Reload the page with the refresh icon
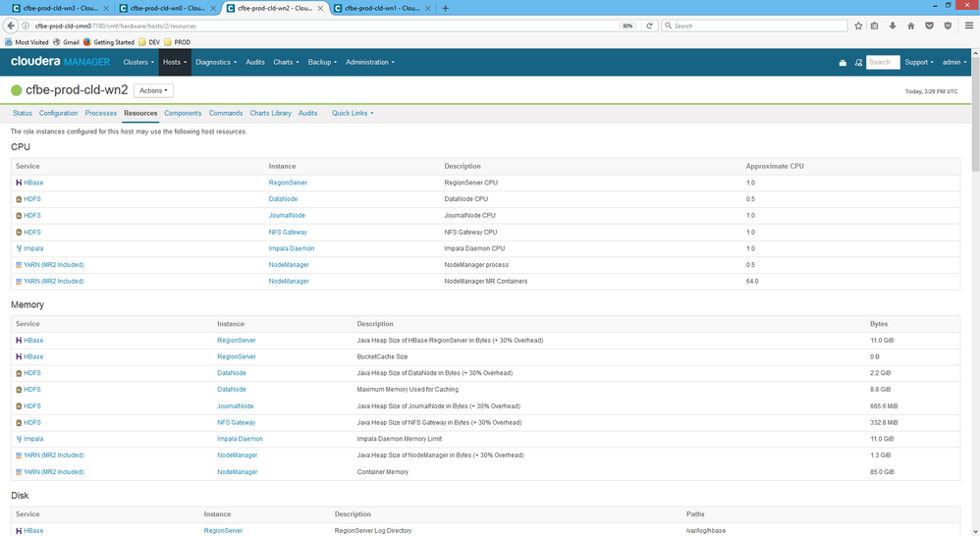Image resolution: width=980 pixels, height=536 pixels. [x=649, y=26]
